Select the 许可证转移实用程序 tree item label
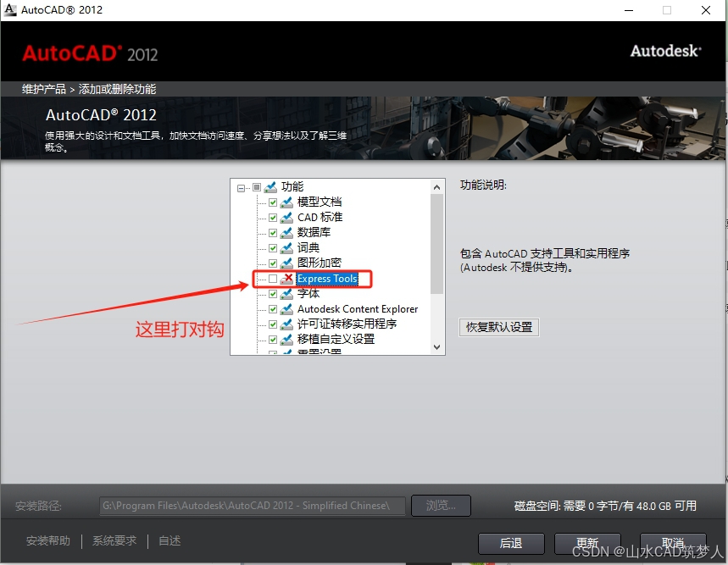Viewport: 728px width, 565px height. [x=347, y=324]
